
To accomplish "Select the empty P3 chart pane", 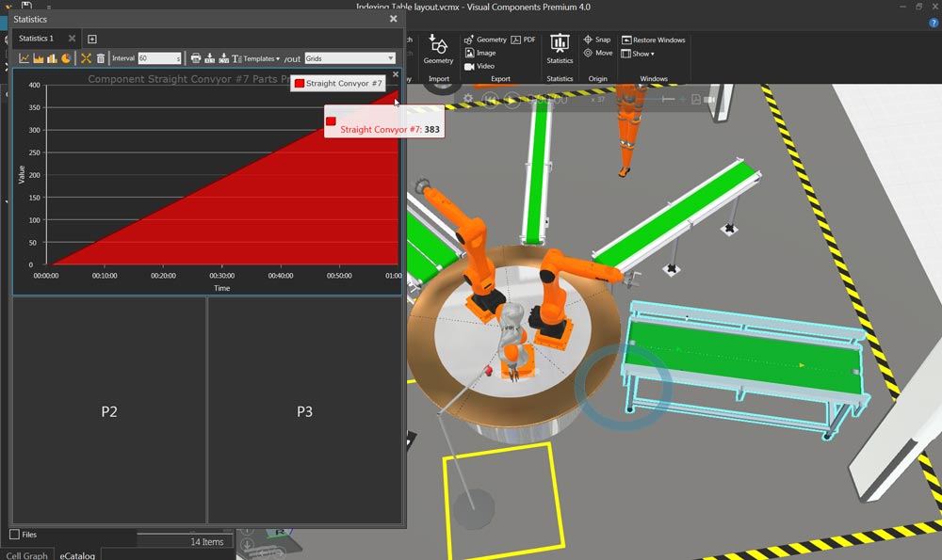I will click(304, 411).
